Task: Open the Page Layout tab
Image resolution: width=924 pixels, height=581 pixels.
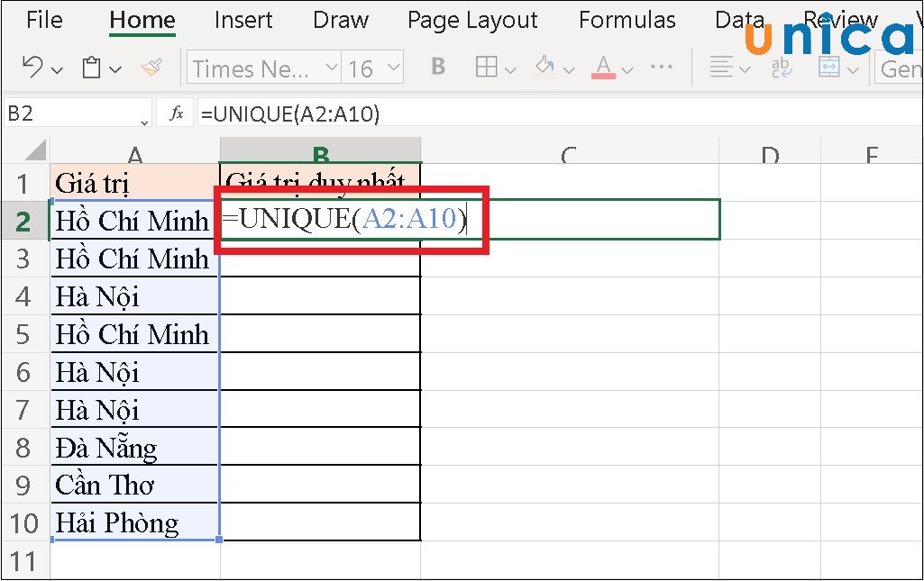Action: pos(472,20)
